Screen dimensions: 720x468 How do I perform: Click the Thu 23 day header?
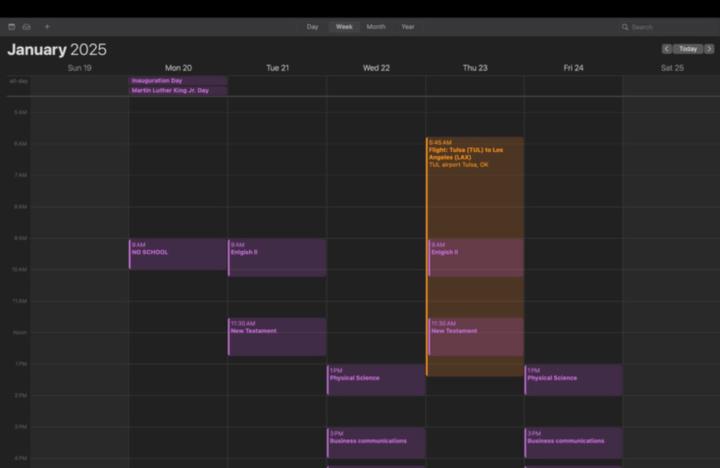click(475, 68)
